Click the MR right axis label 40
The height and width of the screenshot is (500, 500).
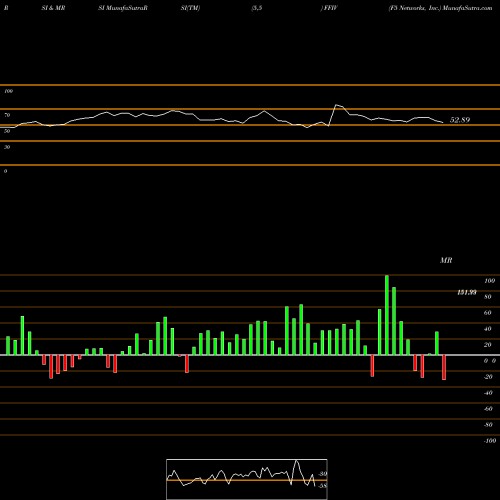click(488, 329)
